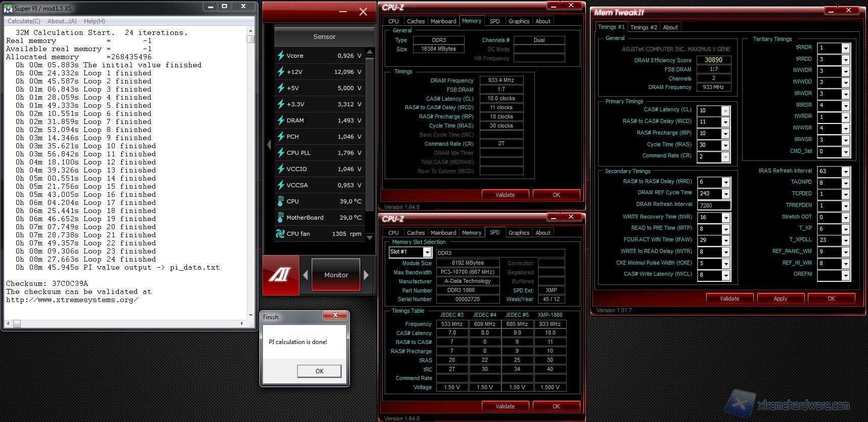This screenshot has width=868, height=422.
Task: Click the left arrow beside Monitor button
Action: click(x=305, y=275)
